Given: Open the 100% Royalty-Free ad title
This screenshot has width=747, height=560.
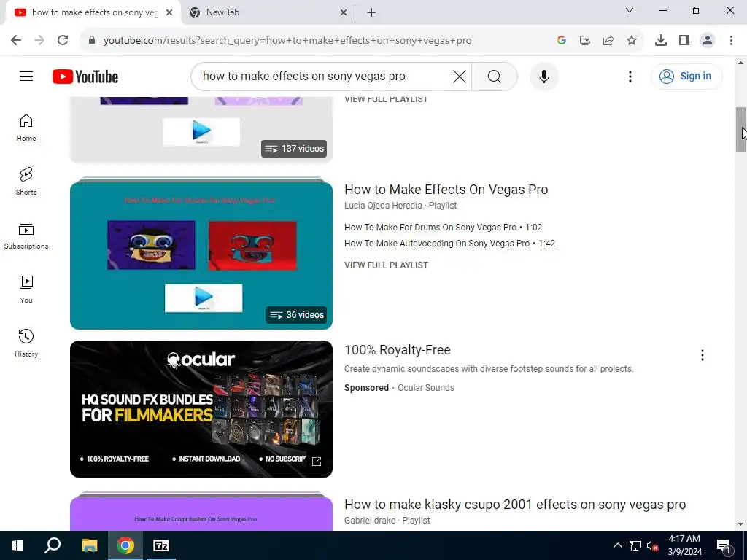Looking at the screenshot, I should (x=398, y=349).
